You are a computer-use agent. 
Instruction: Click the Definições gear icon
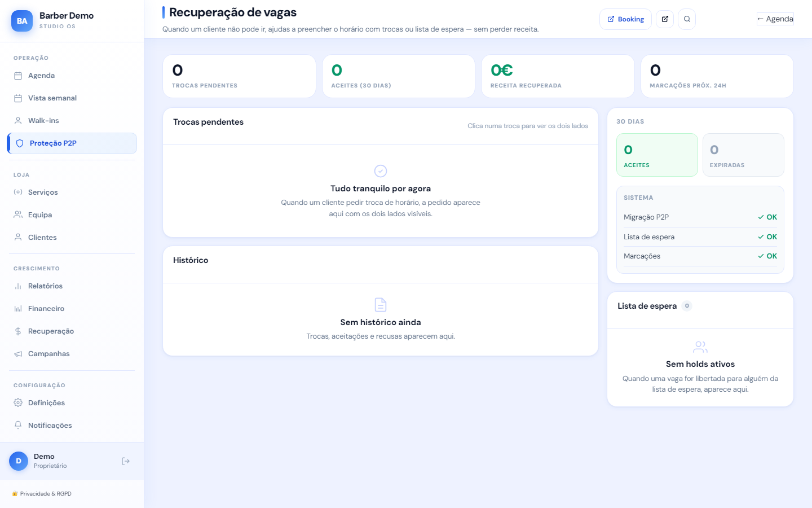[18, 402]
